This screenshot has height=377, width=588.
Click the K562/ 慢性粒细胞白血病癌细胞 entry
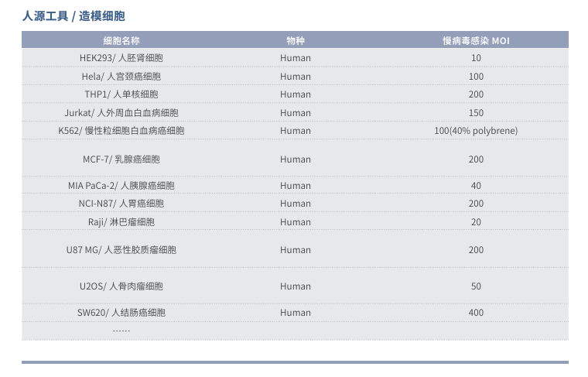click(121, 131)
